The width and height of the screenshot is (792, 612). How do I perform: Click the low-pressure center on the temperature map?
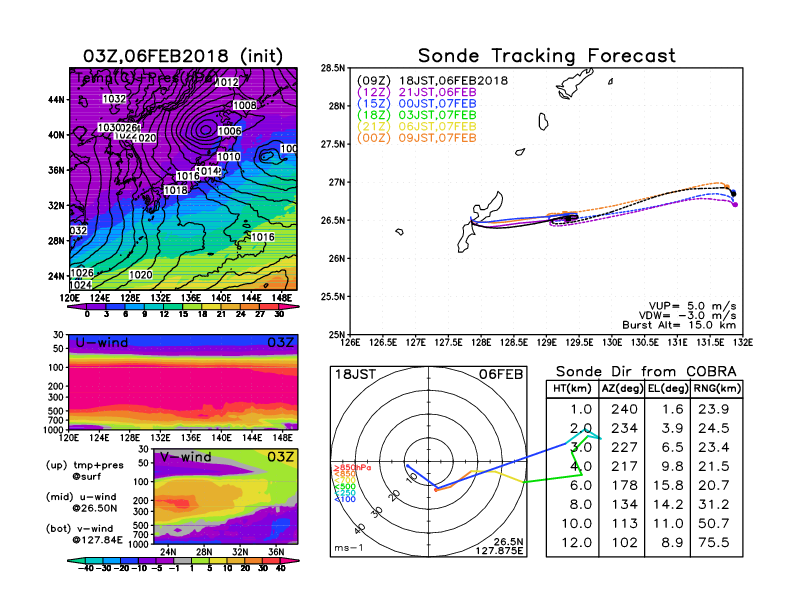click(205, 130)
